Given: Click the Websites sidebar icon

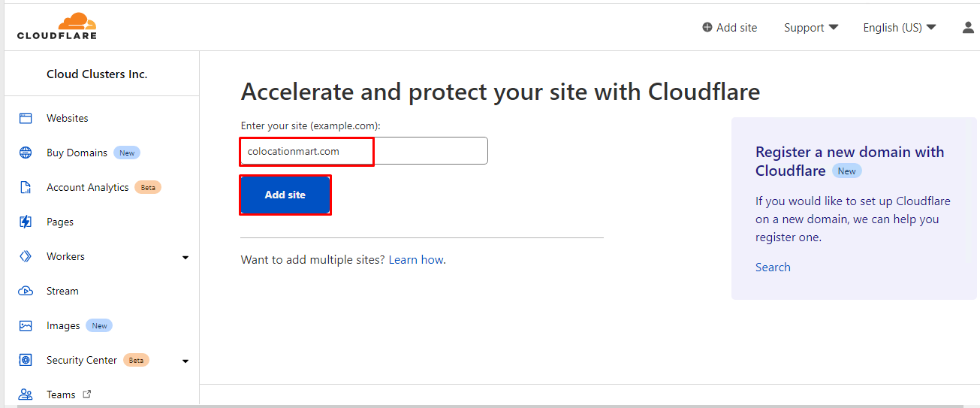Looking at the screenshot, I should [26, 118].
